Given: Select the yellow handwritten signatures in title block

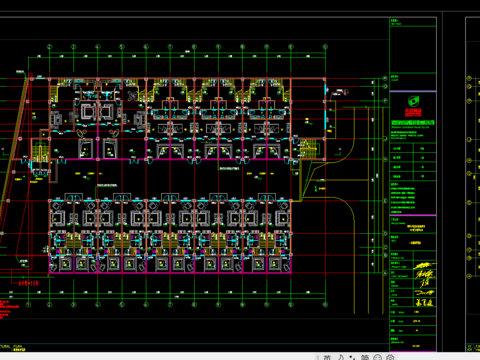Looking at the screenshot, I should 424,284.
